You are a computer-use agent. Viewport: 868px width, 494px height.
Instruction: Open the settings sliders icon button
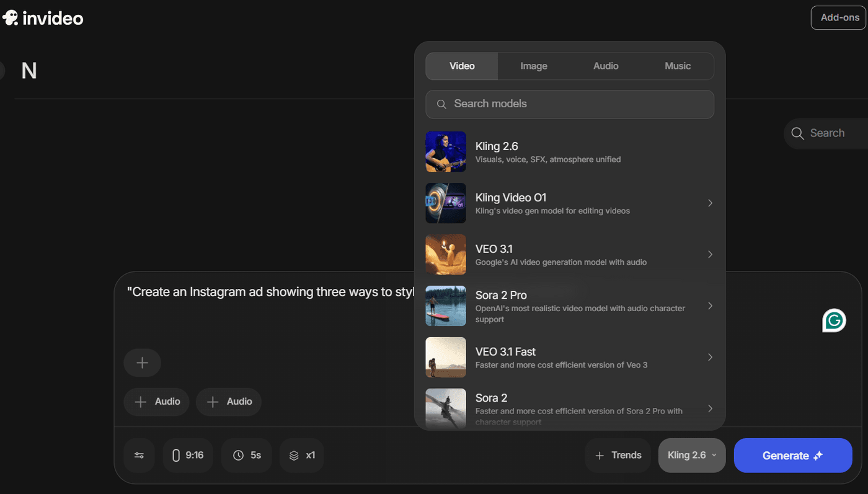[139, 456]
